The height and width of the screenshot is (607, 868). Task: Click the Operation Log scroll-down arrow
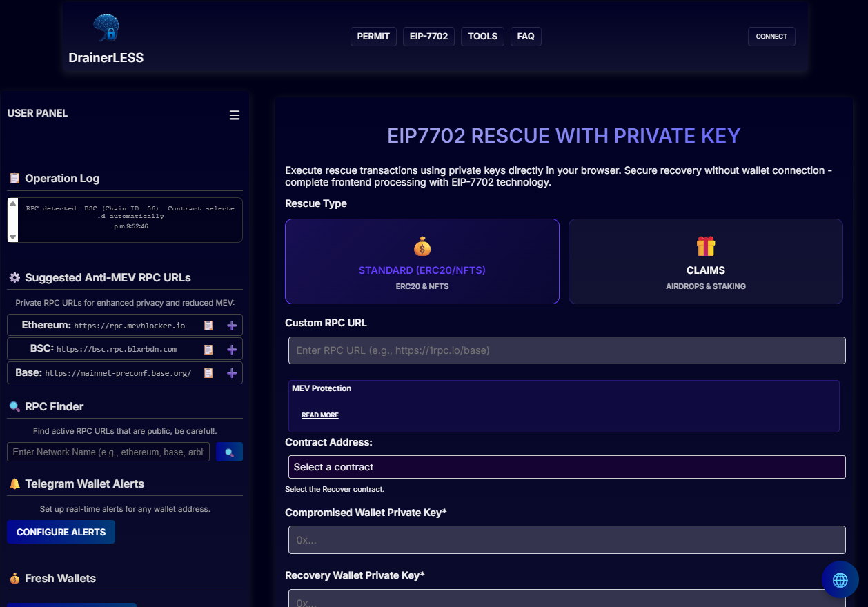point(12,237)
